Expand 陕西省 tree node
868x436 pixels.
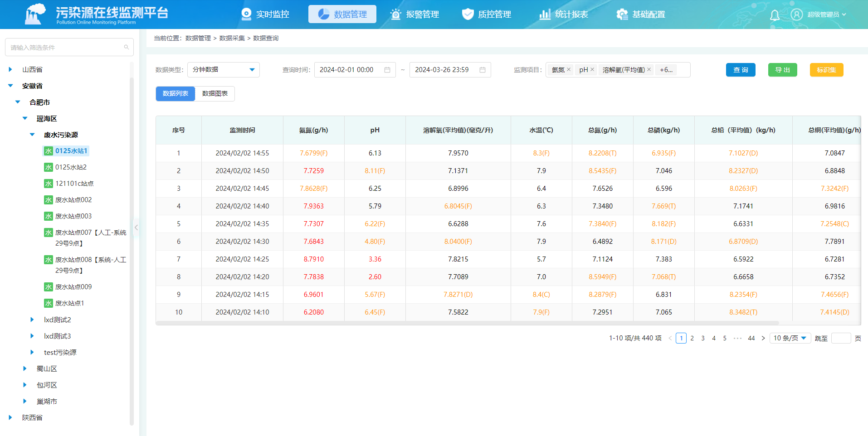pyautogui.click(x=10, y=417)
